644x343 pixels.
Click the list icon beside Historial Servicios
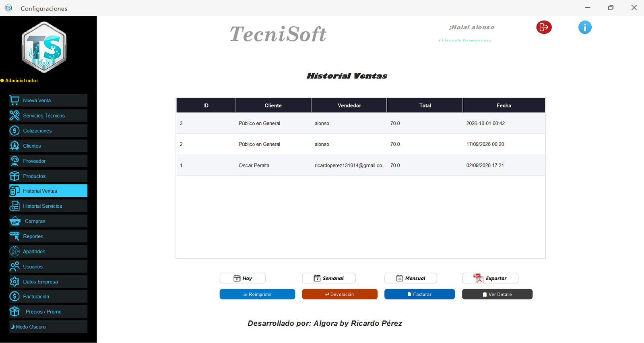coord(14,206)
